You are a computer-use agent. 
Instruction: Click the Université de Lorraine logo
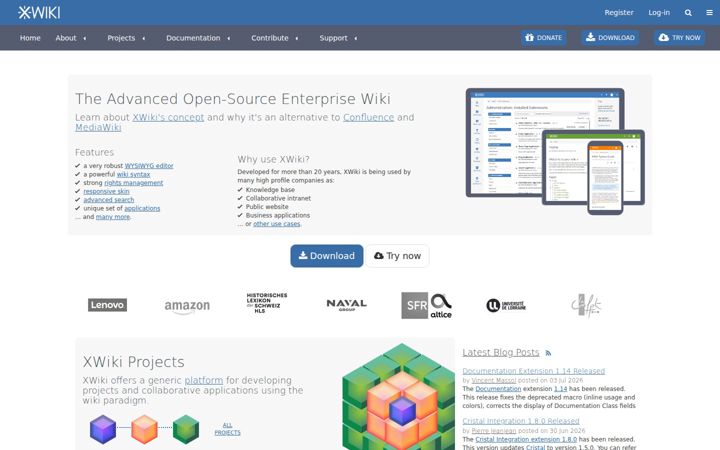pos(506,305)
